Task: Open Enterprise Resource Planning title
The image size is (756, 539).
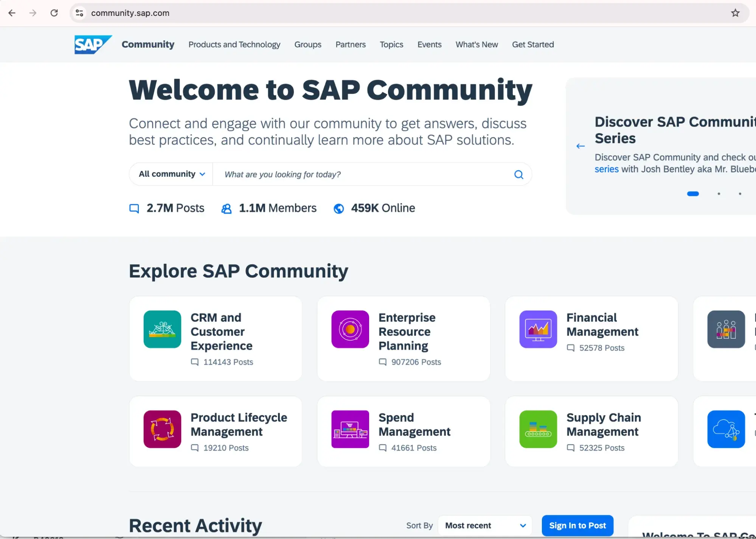Action: tap(407, 331)
